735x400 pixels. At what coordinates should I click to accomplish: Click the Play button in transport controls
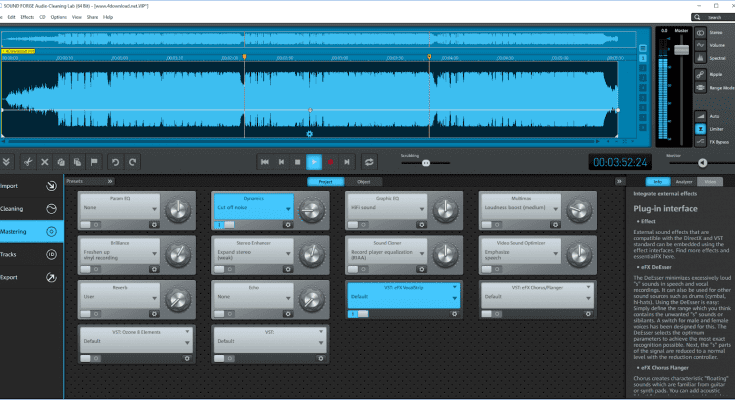[x=314, y=161]
